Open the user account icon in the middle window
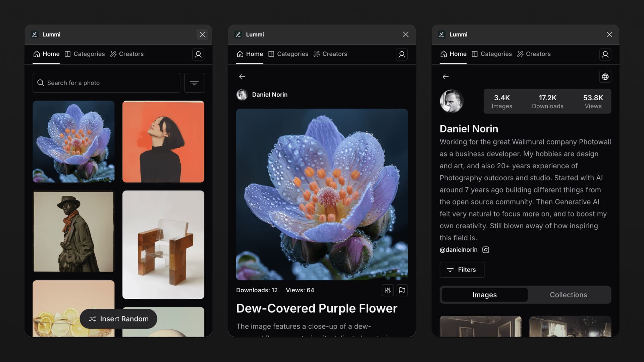 tap(402, 54)
